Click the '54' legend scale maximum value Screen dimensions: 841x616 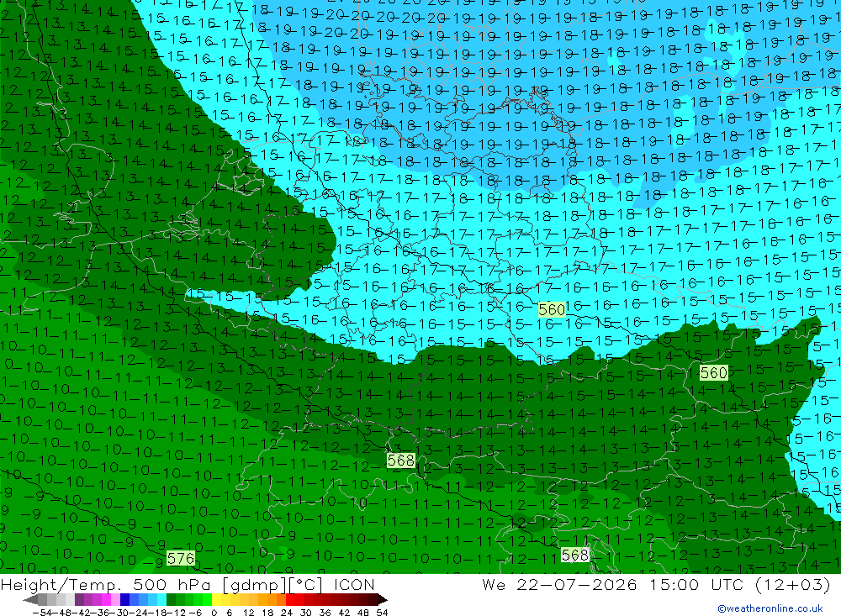click(382, 613)
